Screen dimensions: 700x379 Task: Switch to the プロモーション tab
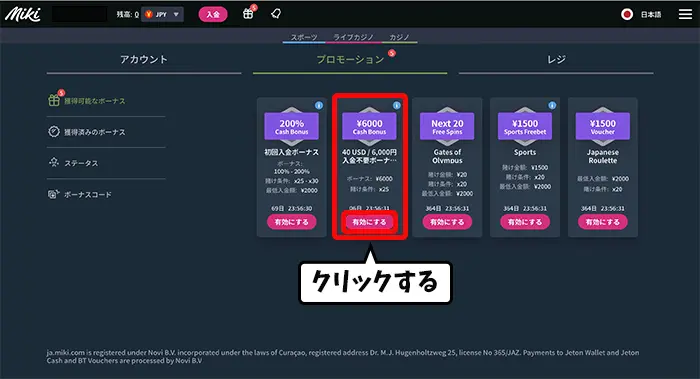point(350,59)
